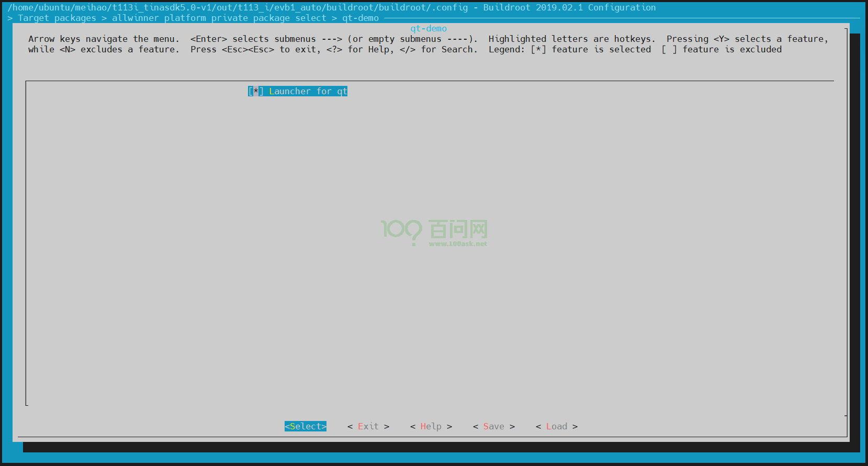
Task: Click the centered qt-demo menu title
Action: pyautogui.click(x=429, y=29)
